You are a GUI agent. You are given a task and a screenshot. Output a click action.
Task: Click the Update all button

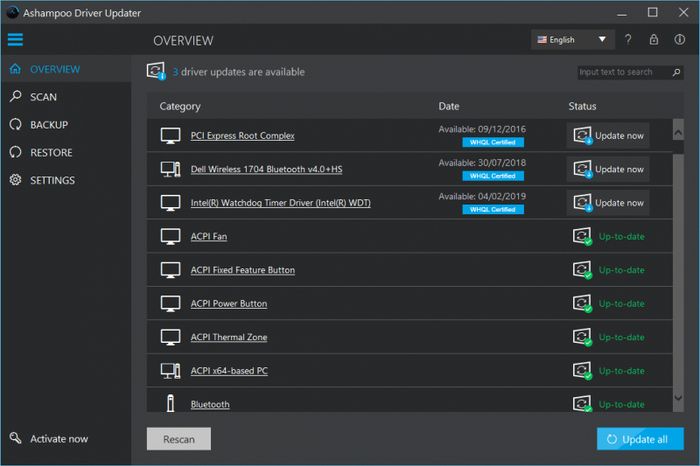point(640,439)
